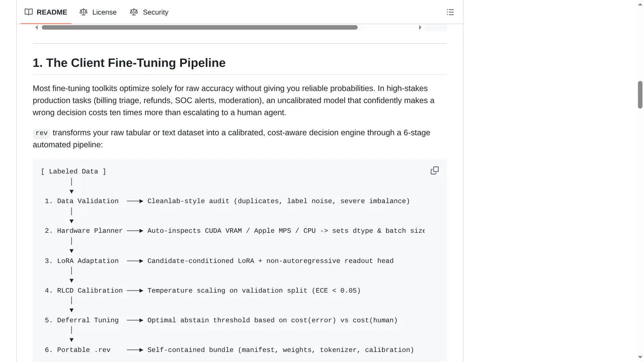Screen dimensions: 644x362
Task: Click the "3. LoRA Adaptation" step label
Action: (x=82, y=261)
